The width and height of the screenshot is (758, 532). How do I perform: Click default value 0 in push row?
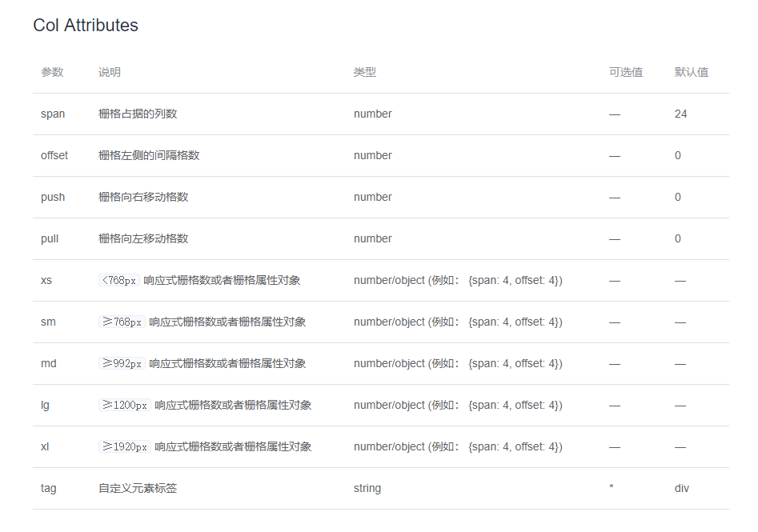point(678,197)
